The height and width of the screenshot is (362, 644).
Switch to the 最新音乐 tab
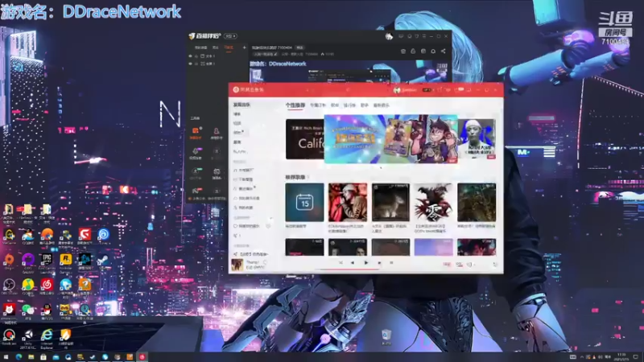(381, 105)
